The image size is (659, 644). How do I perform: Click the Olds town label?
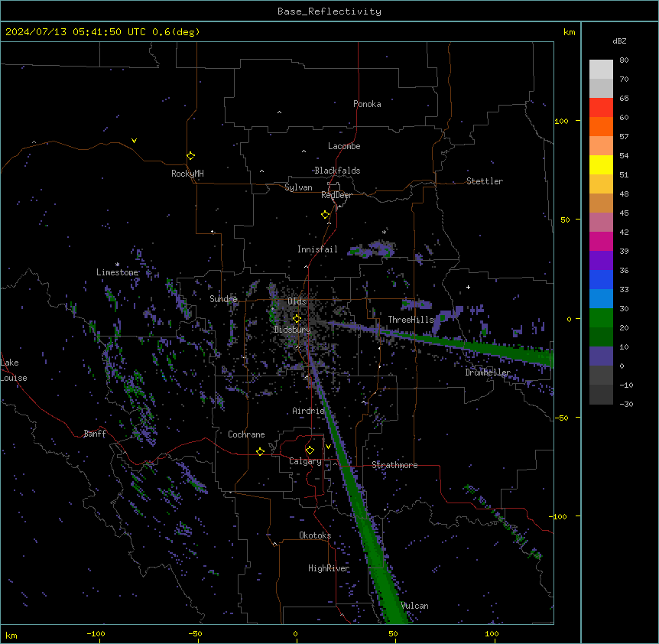tap(297, 301)
